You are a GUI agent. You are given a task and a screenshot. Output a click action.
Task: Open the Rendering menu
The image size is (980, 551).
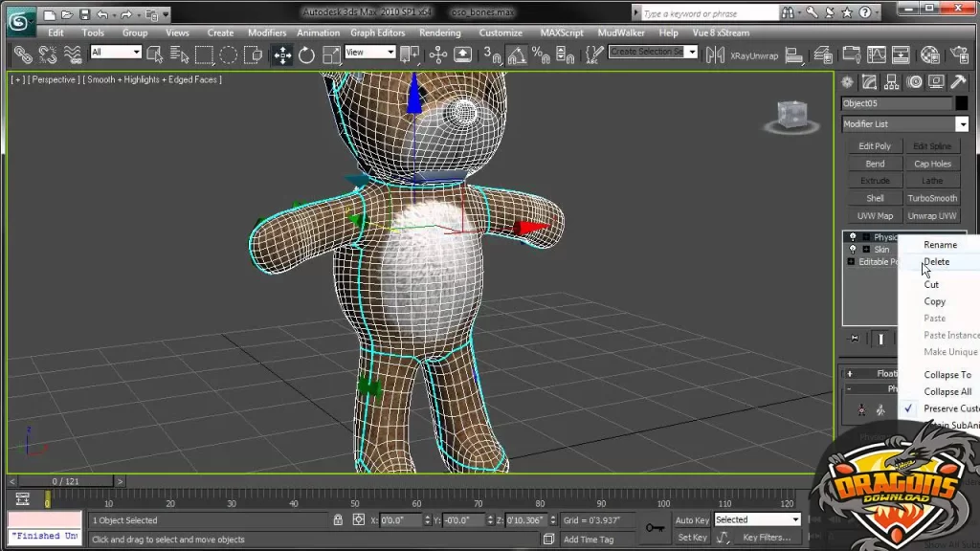(x=440, y=33)
